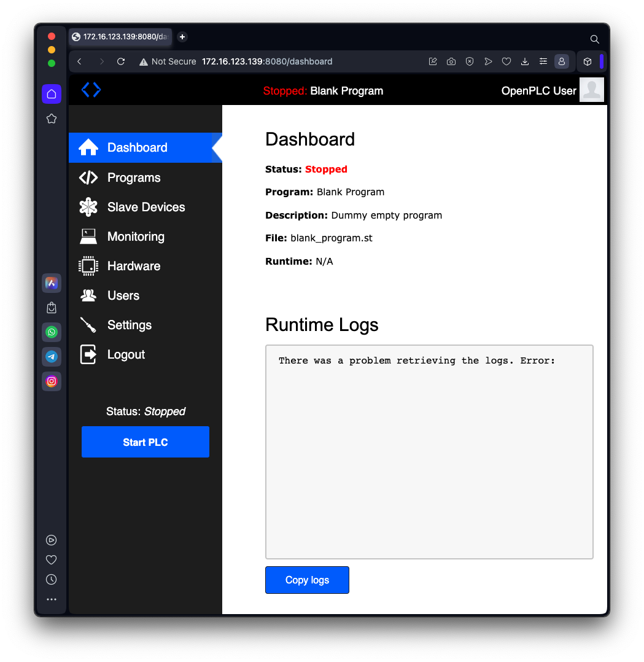Viewport: 644px width, 662px height.
Task: Click the Not Secure warning icon
Action: pyautogui.click(x=144, y=62)
